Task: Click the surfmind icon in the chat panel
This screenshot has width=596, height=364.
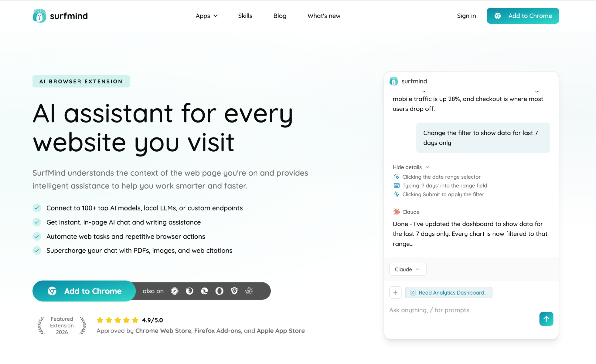Action: (x=394, y=81)
